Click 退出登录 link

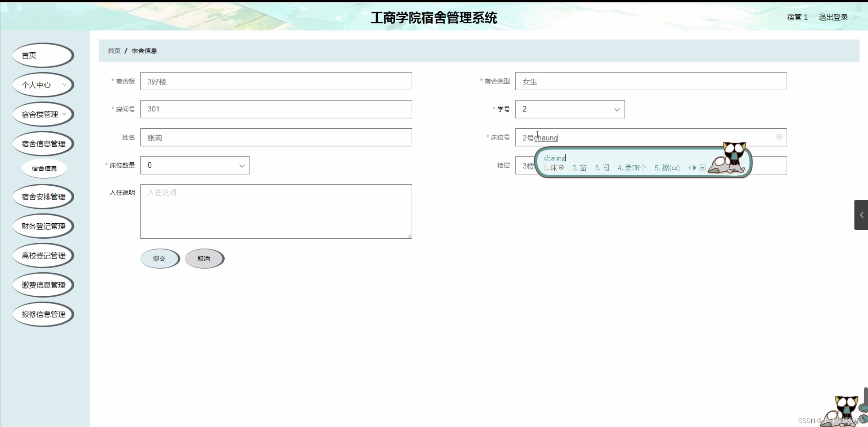coord(833,17)
